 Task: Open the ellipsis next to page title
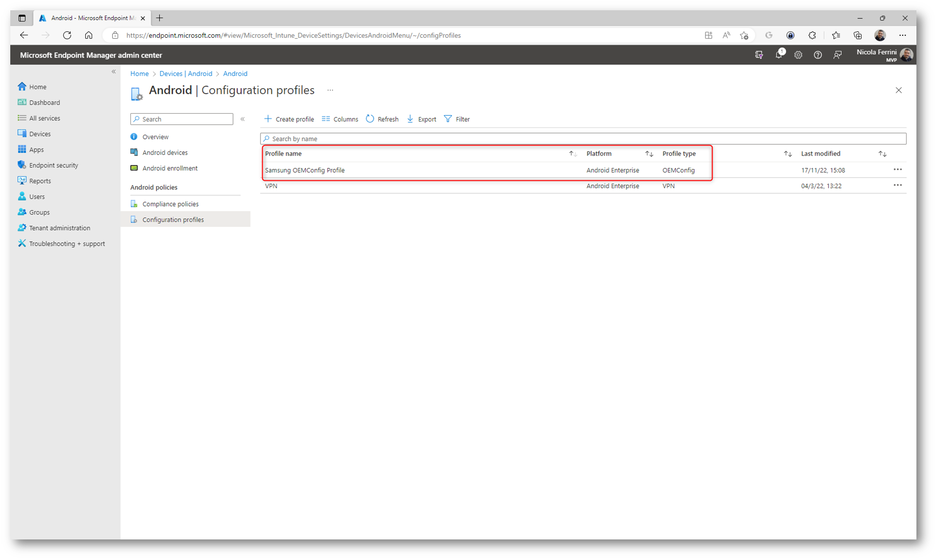click(330, 90)
